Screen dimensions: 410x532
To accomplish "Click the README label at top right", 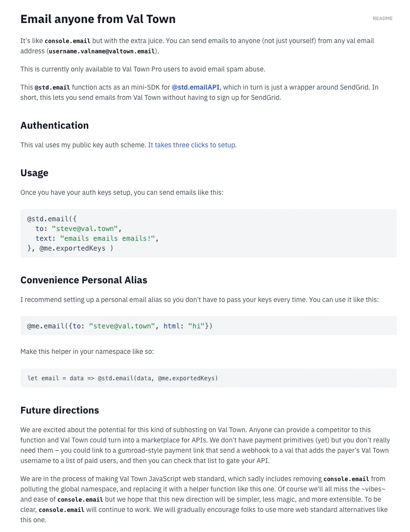I will pos(382,19).
